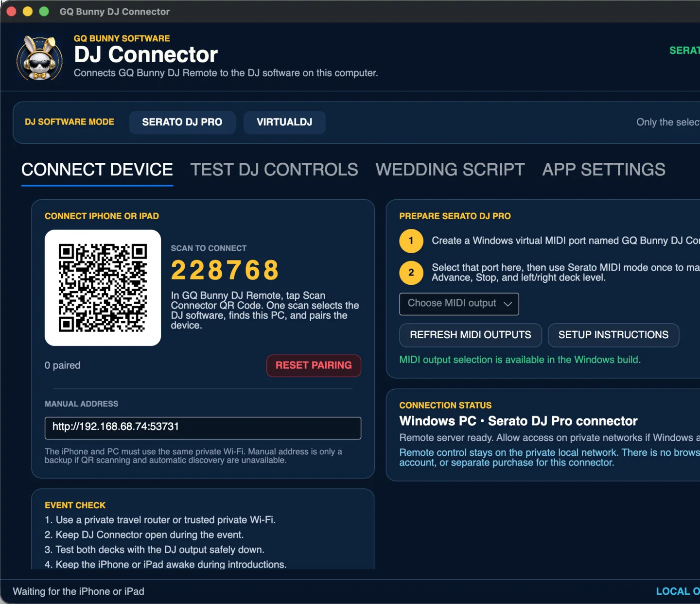Click 'Windows PC · Serato DJ Pro connector' heading
The height and width of the screenshot is (604, 700).
(x=518, y=421)
